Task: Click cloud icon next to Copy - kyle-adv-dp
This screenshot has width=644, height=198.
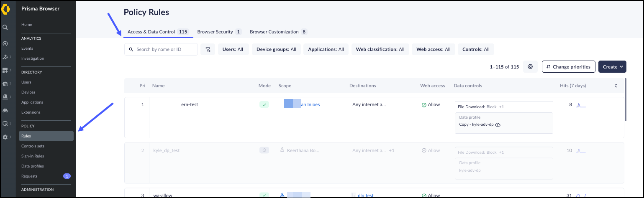Action: [x=498, y=125]
